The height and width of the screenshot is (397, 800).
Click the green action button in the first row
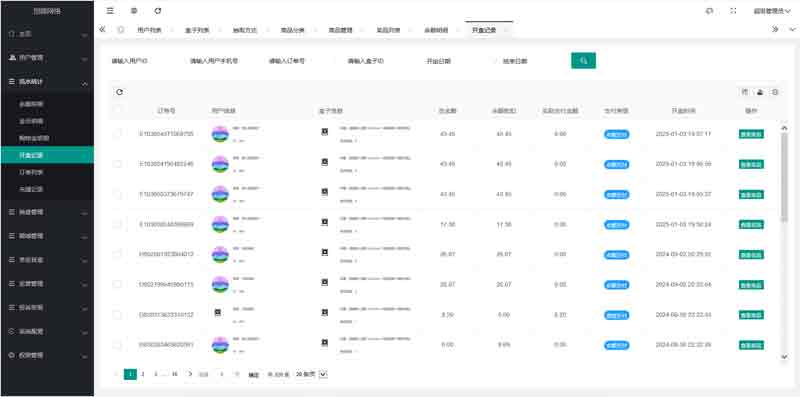751,134
